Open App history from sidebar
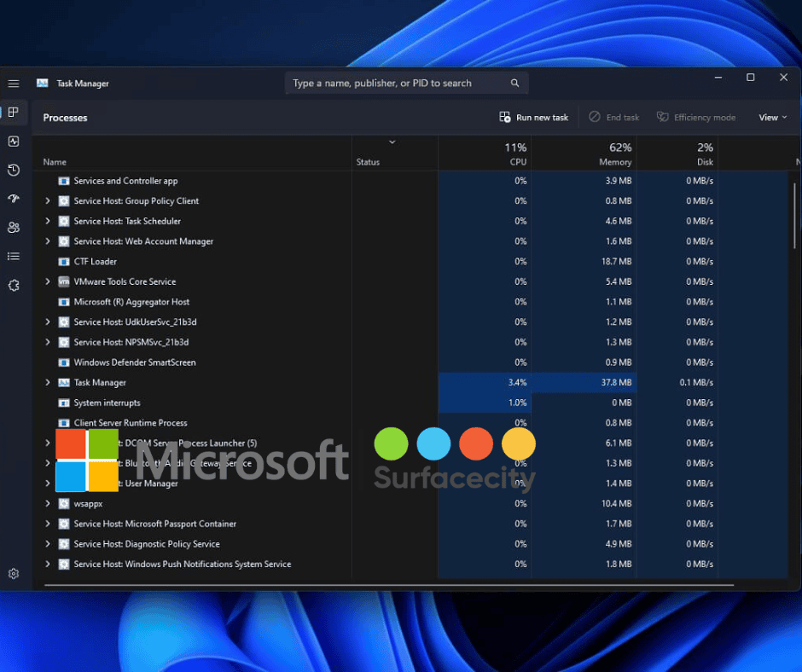802x672 pixels. point(14,171)
